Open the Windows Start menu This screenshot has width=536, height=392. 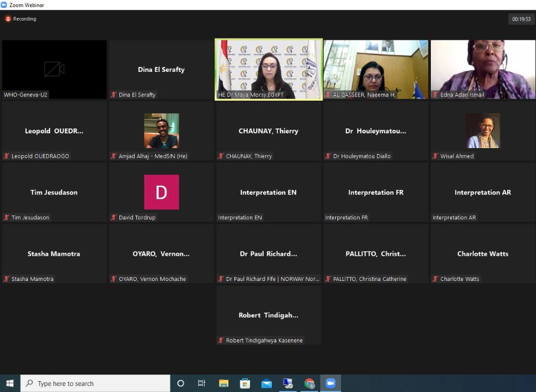pos(10,383)
